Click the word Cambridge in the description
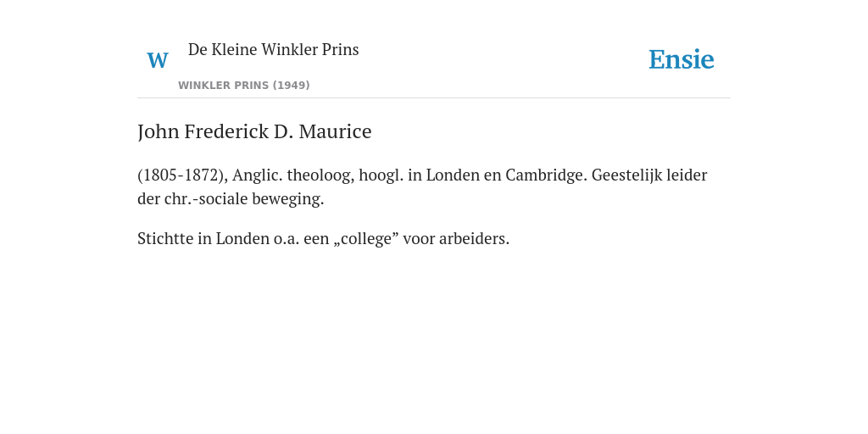The image size is (868, 434). (546, 175)
